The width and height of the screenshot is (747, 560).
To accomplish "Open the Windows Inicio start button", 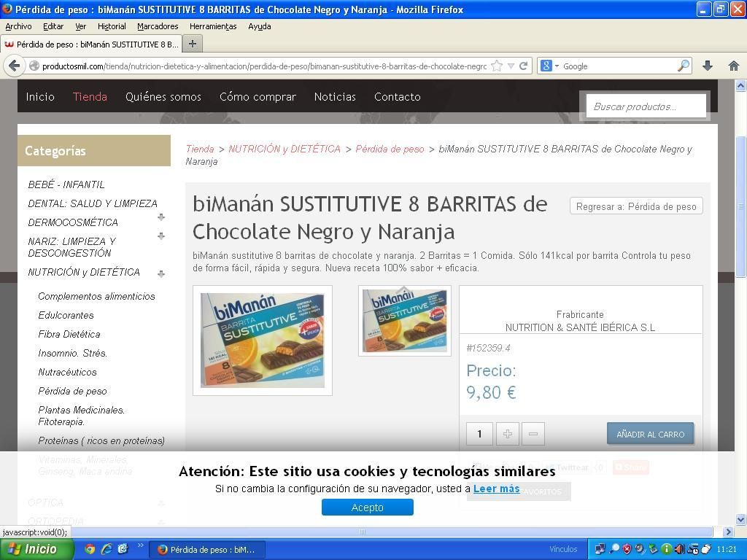I will (36, 550).
